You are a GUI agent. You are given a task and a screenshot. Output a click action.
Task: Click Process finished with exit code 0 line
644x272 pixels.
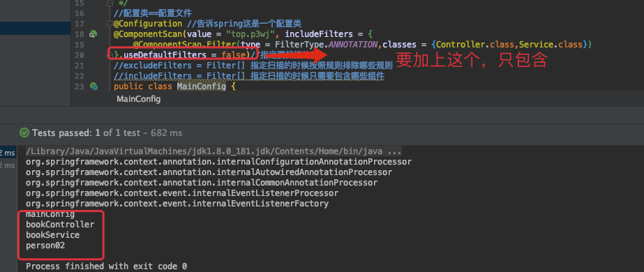[106, 266]
